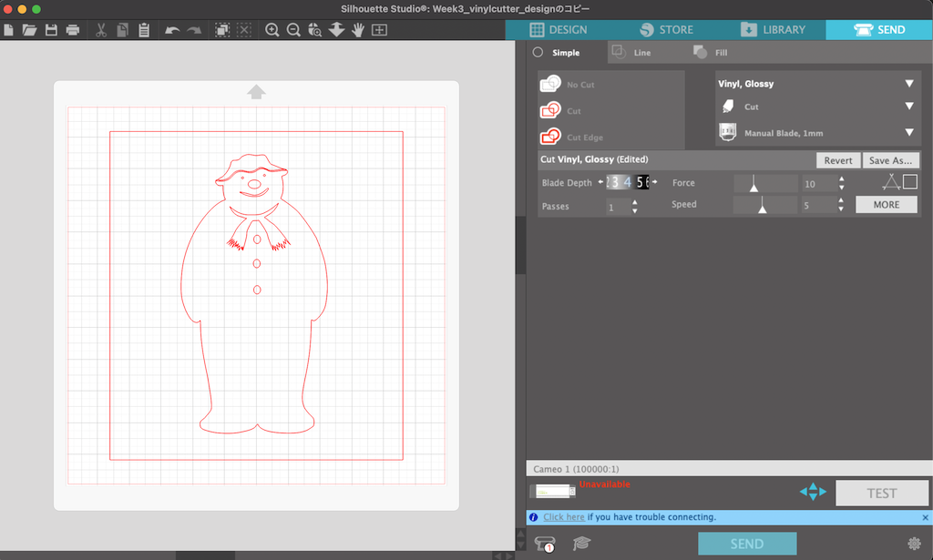This screenshot has width=933, height=560.
Task: Click the snowman design on the mat
Action: 254,293
